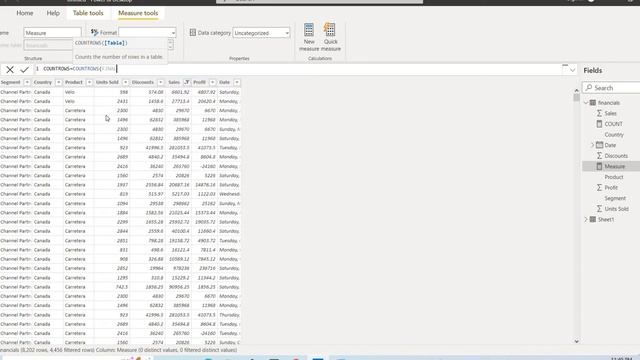The height and width of the screenshot is (360, 640).
Task: Open the Units Sold column dropdown arrow
Action: pyautogui.click(x=125, y=82)
